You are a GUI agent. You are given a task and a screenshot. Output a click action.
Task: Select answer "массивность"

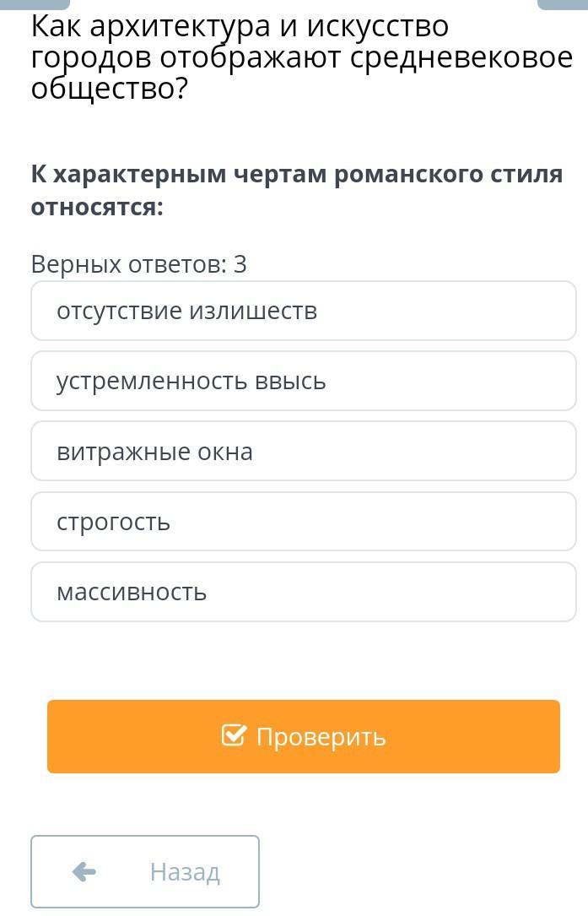(x=303, y=592)
